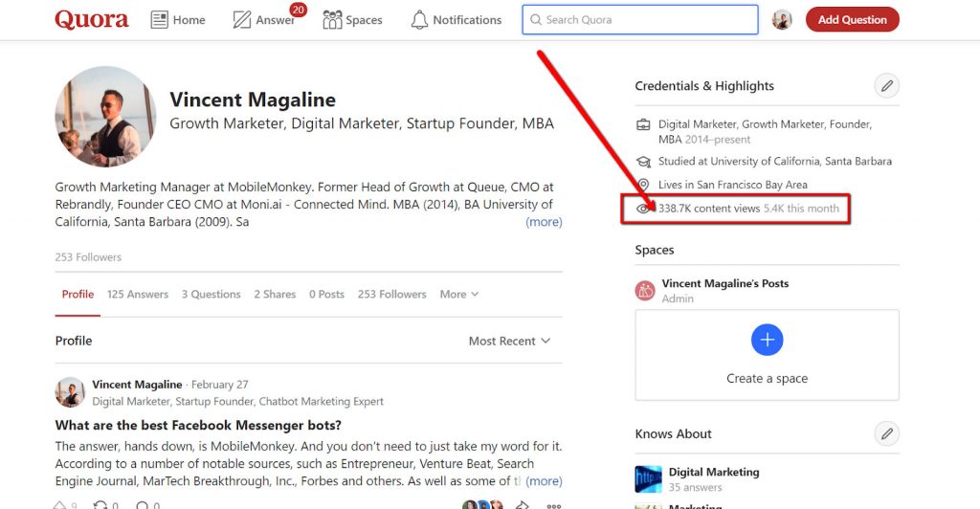The height and width of the screenshot is (509, 980).
Task: Expand the profile bio with (more)
Action: tap(544, 222)
